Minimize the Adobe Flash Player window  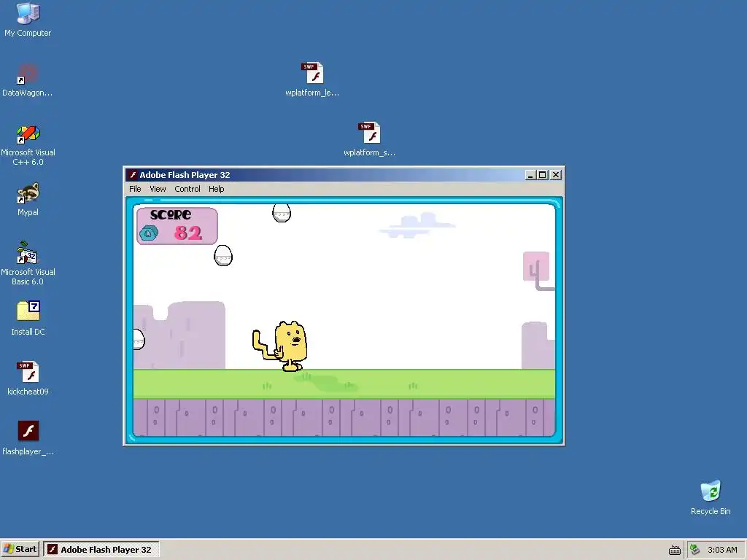[531, 175]
